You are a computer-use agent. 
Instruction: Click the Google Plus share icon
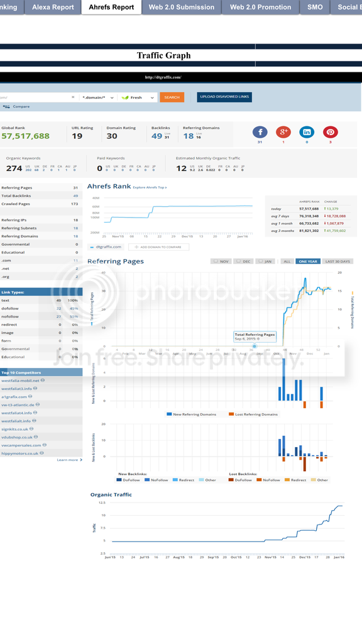tap(283, 132)
